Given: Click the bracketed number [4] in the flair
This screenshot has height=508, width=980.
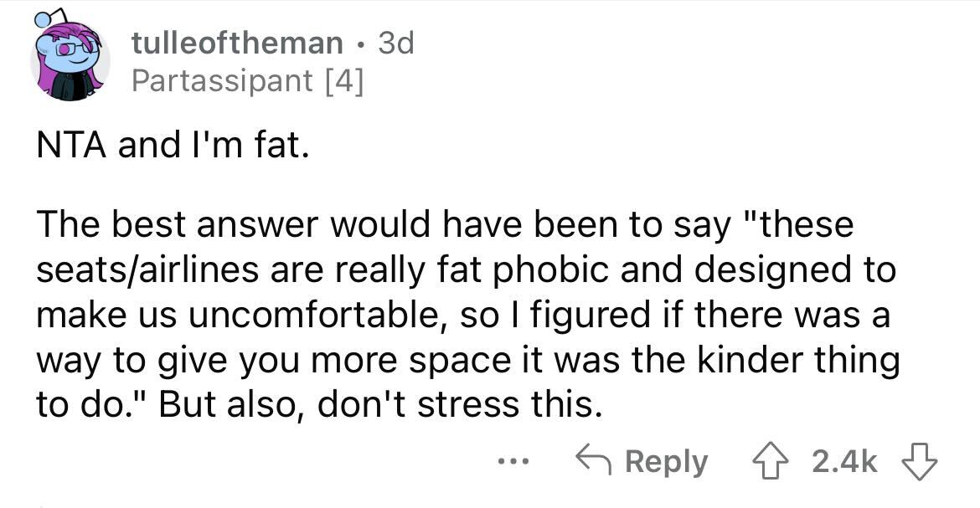Looking at the screenshot, I should (342, 80).
